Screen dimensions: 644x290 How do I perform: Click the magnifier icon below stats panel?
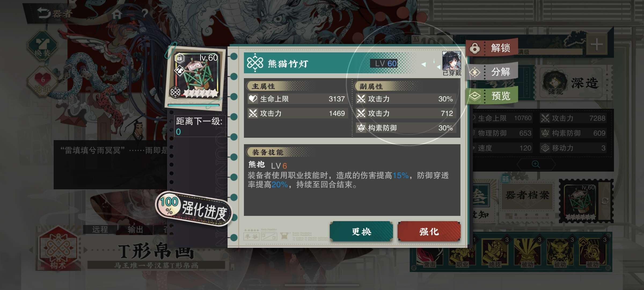tap(536, 164)
